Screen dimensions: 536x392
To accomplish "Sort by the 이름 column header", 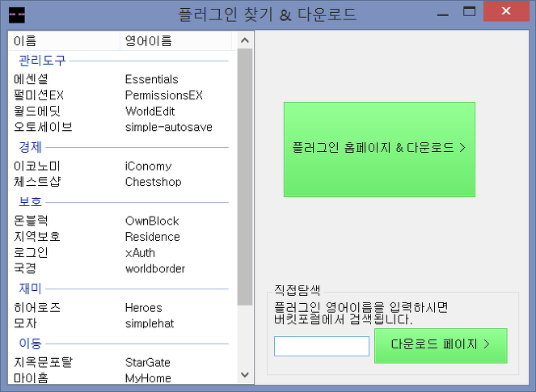I will coord(64,41).
